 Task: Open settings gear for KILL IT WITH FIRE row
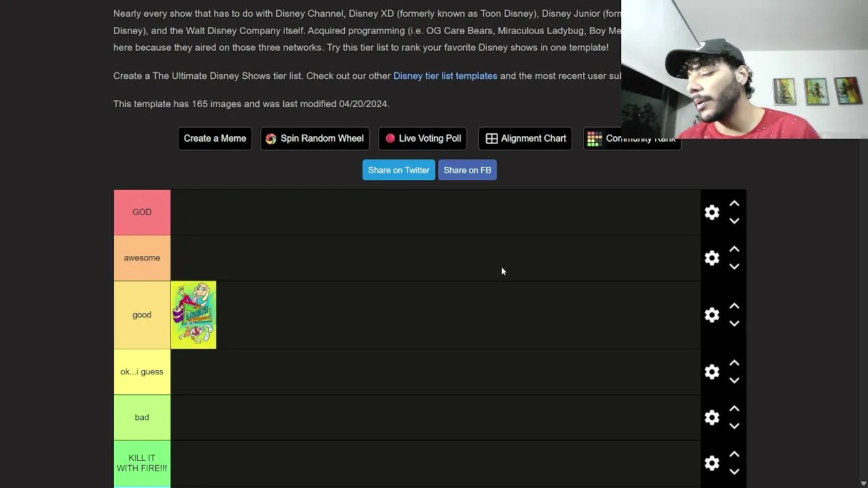[x=711, y=463]
